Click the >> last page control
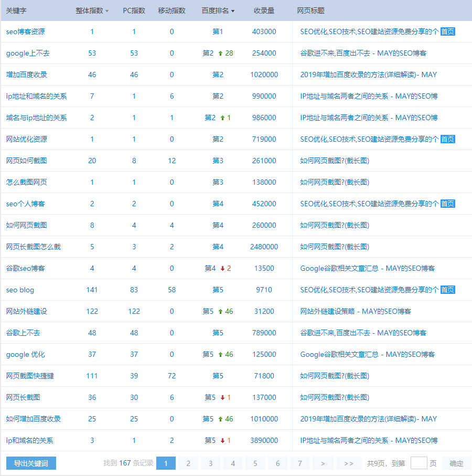Image resolution: width=472 pixels, height=476 pixels. point(348,463)
